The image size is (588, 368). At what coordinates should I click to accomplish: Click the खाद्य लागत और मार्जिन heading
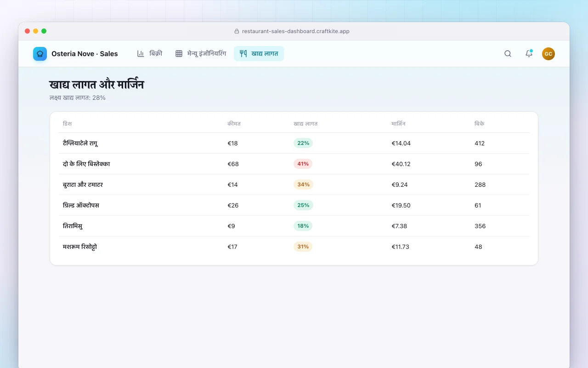pos(96,85)
